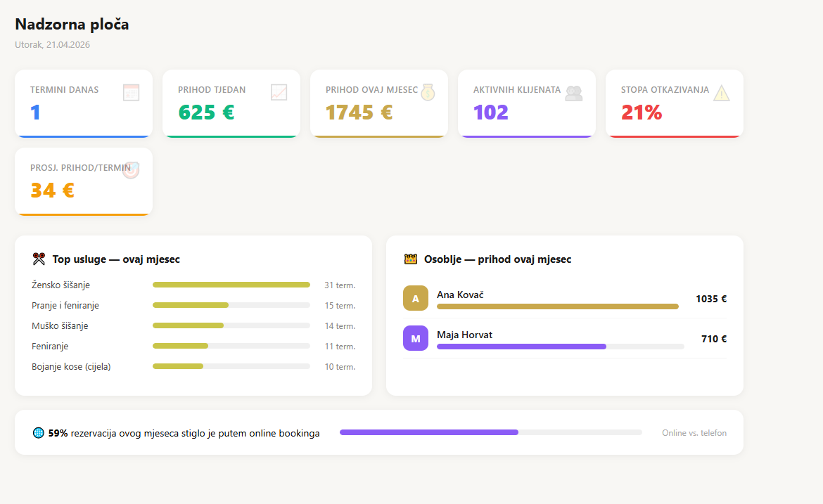Select Maja Horvat's purple avatar badge
Screen dimensions: 823x504
(416, 339)
